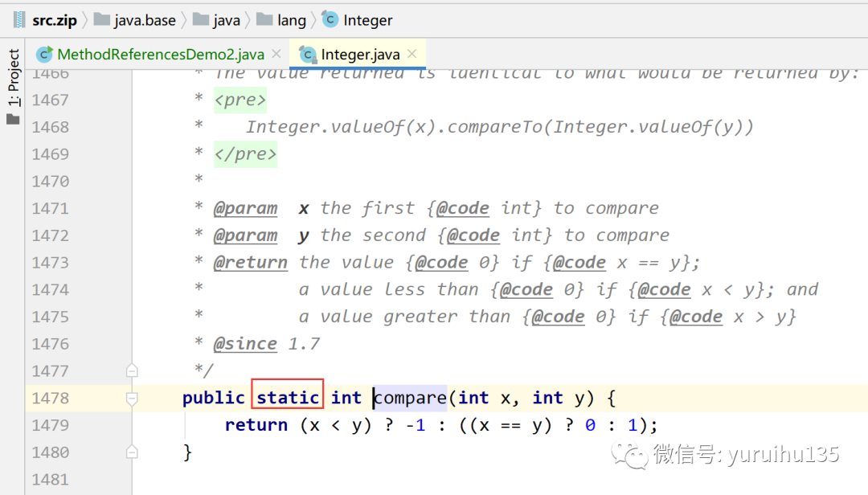Switch to MethodReferencesDemo2.java tab
The width and height of the screenshot is (868, 495).
tap(161, 55)
